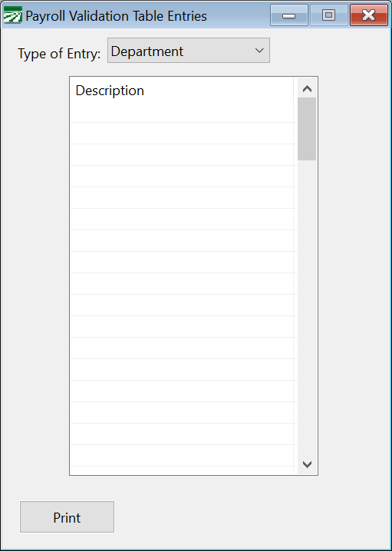Click the list's scroll down arrow

307,464
